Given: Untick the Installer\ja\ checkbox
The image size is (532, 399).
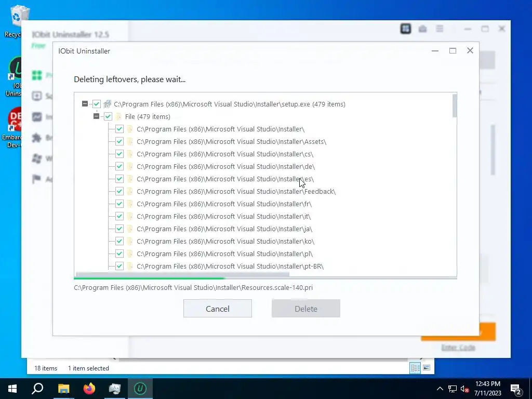Looking at the screenshot, I should click(119, 229).
